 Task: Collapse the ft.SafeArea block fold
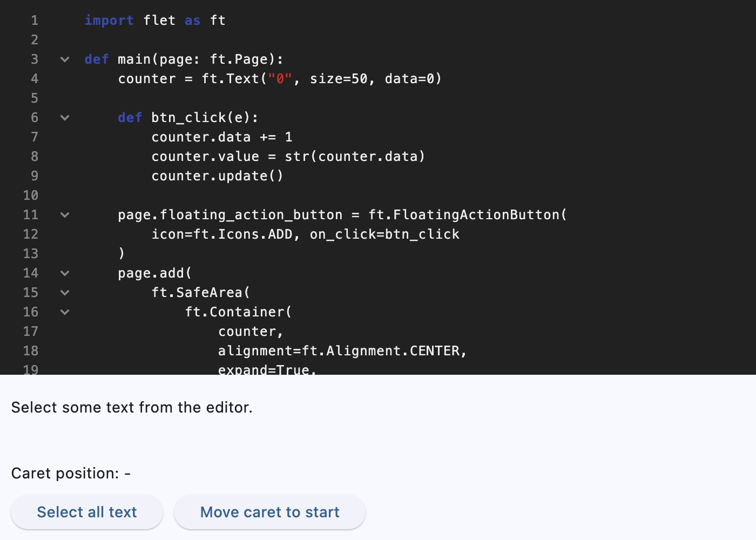pos(64,293)
